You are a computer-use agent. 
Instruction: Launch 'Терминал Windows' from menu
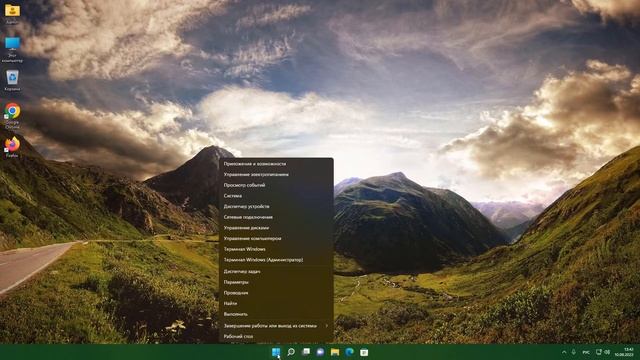(x=276, y=249)
